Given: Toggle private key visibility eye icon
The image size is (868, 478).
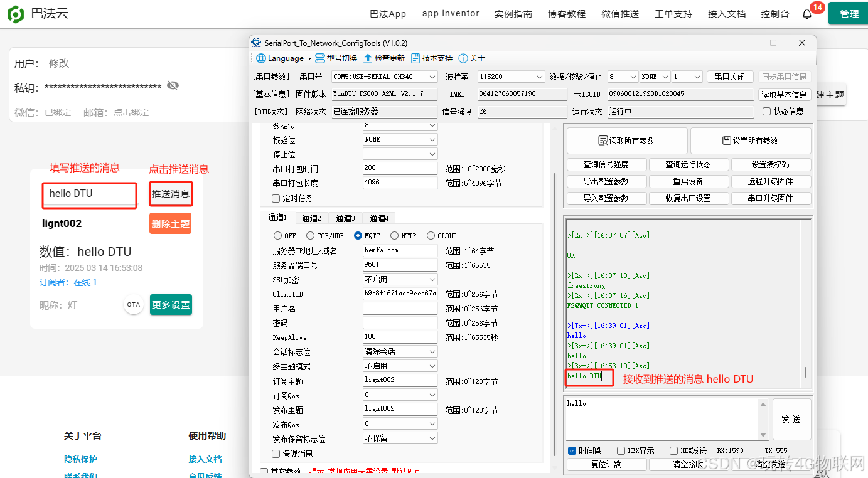Looking at the screenshot, I should [x=173, y=86].
